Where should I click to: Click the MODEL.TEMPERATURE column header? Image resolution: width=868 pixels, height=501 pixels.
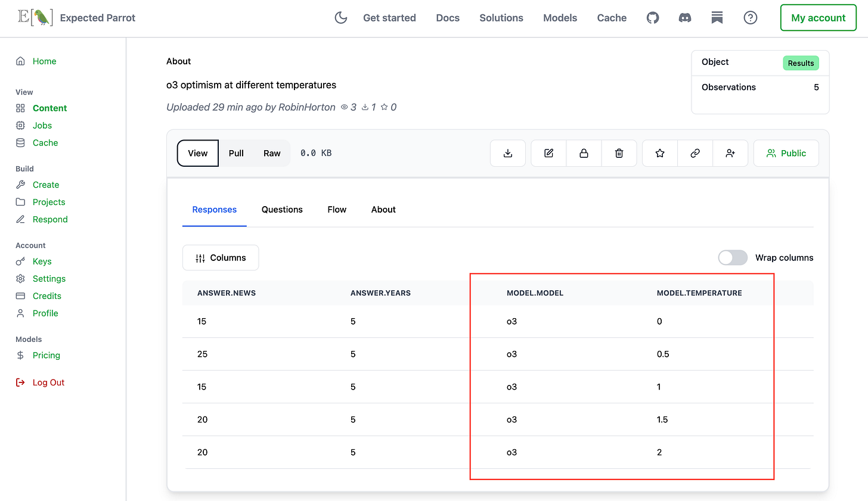pyautogui.click(x=699, y=293)
